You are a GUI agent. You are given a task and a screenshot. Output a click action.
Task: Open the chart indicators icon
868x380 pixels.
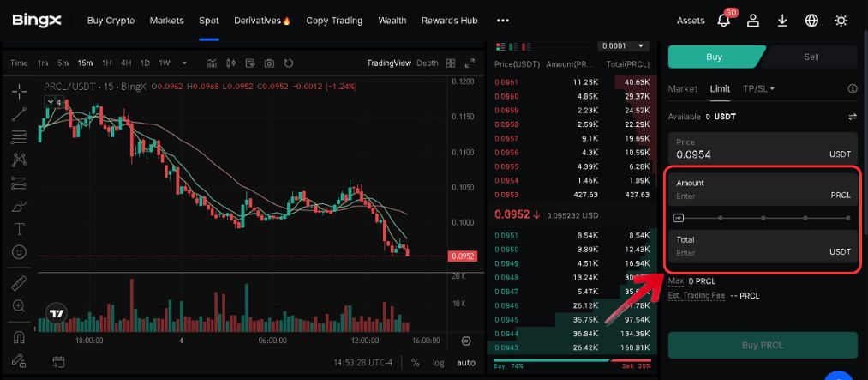[212, 63]
